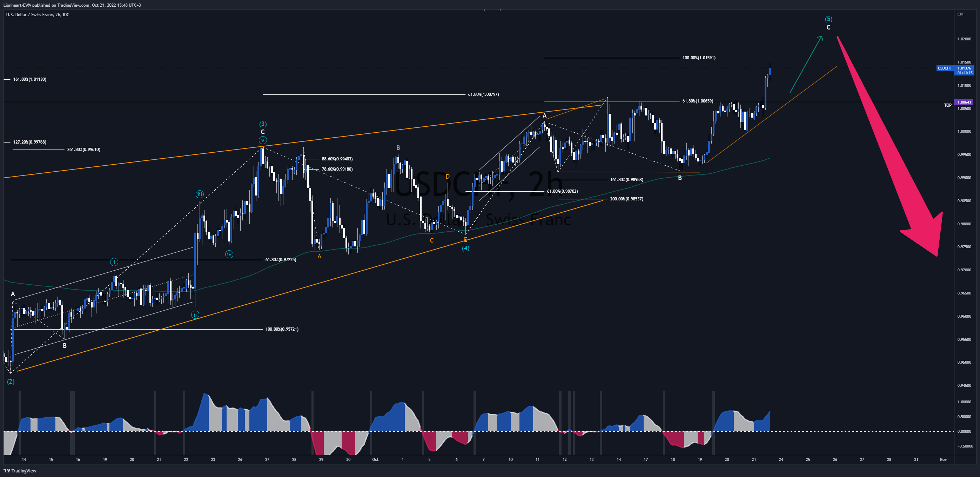Select the 61.80%(0.97225) Fibonacci label
Image resolution: width=980 pixels, height=477 pixels.
(281, 260)
